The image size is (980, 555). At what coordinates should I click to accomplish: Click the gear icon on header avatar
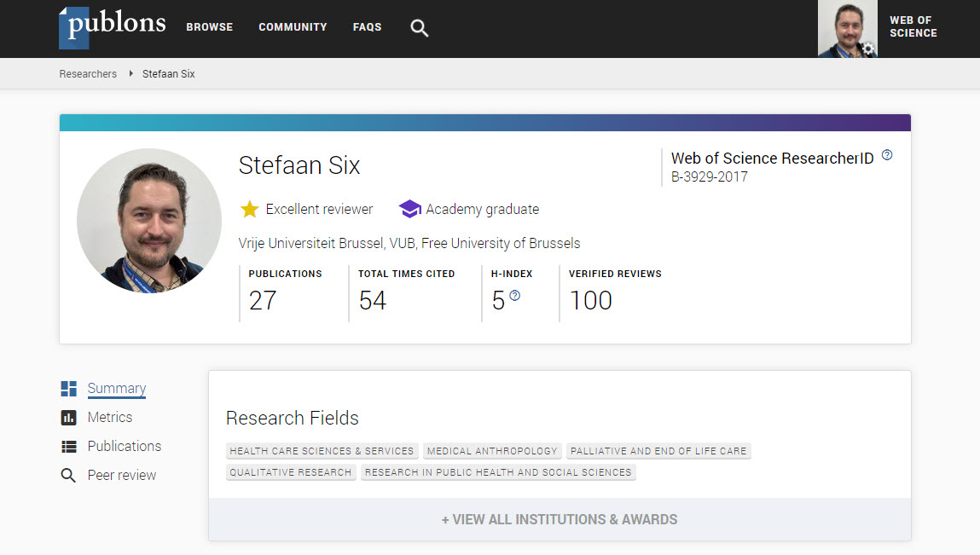[868, 49]
